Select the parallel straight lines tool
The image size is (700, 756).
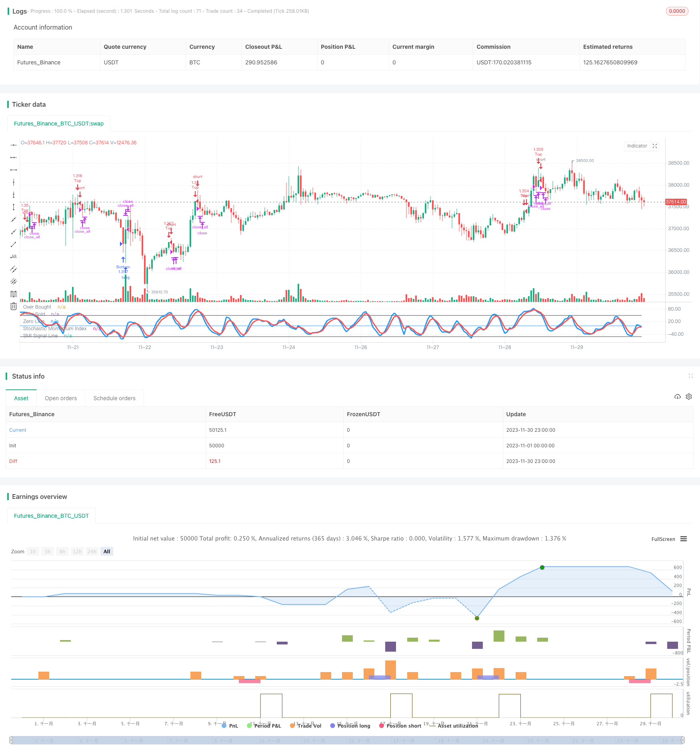click(14, 281)
